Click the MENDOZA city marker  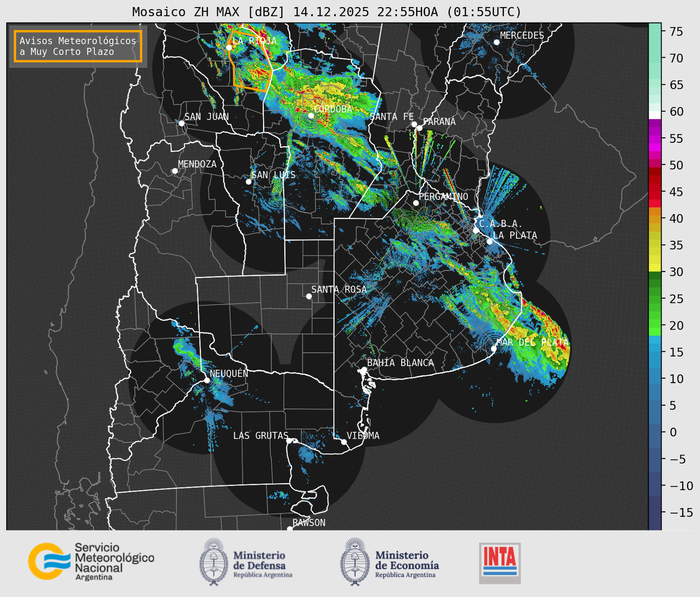(175, 171)
